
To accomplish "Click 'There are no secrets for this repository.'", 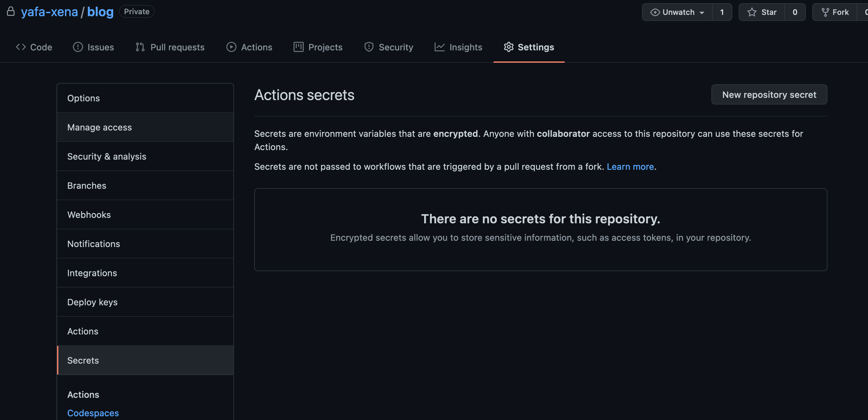I will 541,219.
